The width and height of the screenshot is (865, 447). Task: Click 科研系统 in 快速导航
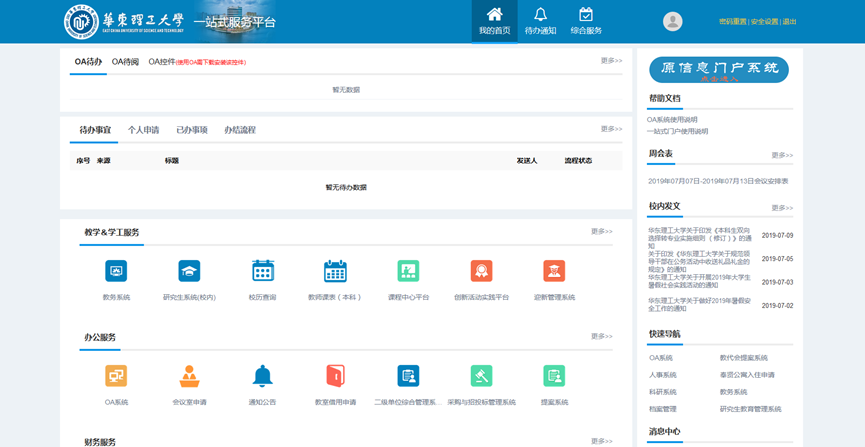click(x=663, y=392)
